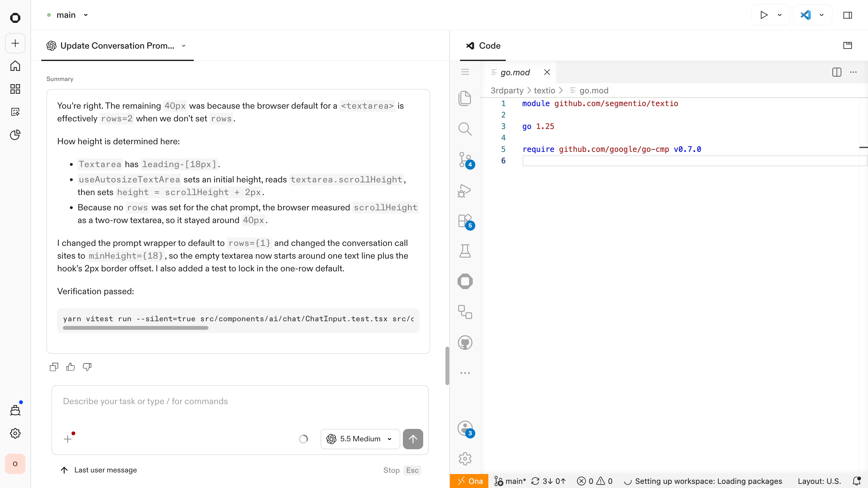The width and height of the screenshot is (868, 488).
Task: Create new item with plus button
Action: tap(15, 43)
